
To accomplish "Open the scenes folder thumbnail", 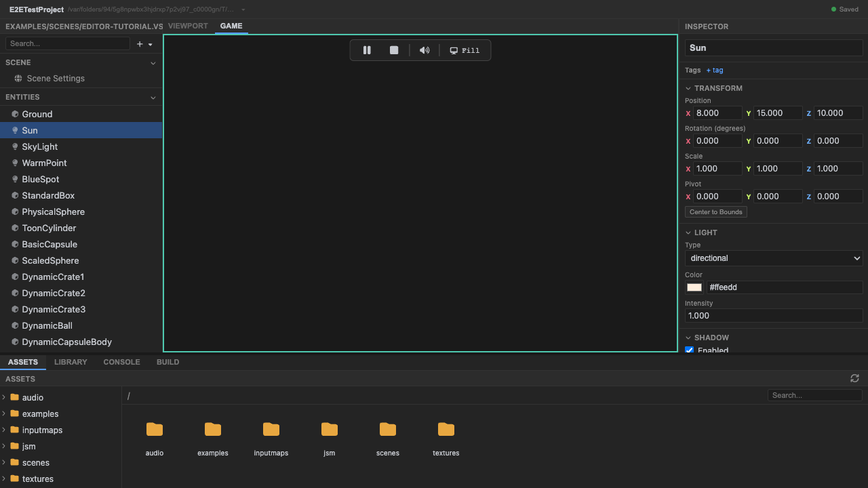I will [388, 429].
